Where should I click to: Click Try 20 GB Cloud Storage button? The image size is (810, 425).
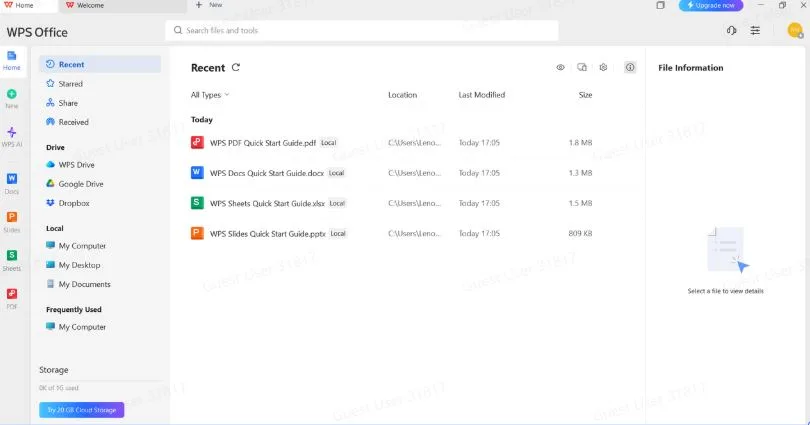tap(82, 410)
